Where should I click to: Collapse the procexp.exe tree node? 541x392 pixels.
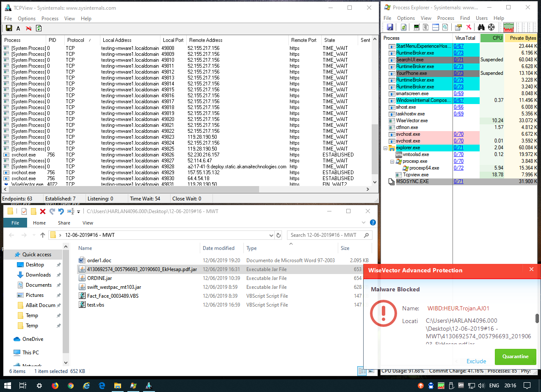tap(392, 162)
